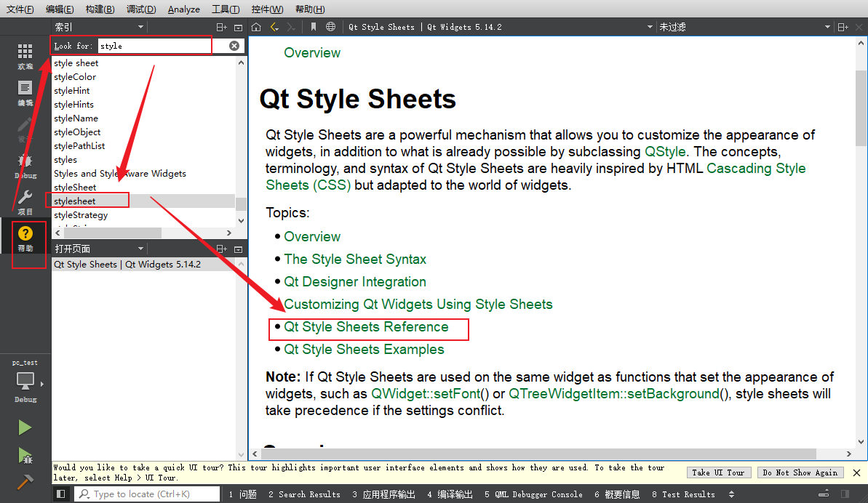Toggle left sidebar visibility button
This screenshot has height=503, width=868.
pos(61,494)
